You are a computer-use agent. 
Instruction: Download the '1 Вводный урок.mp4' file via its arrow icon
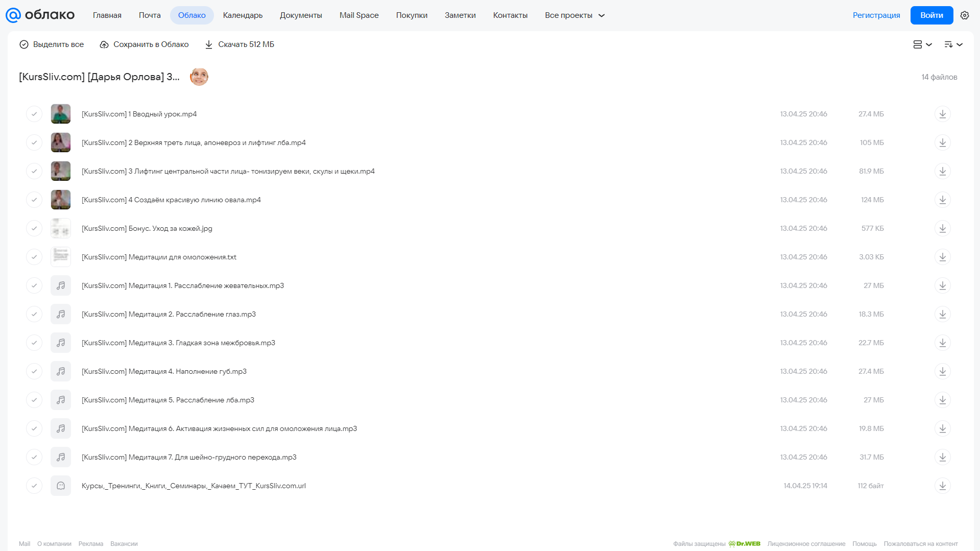click(x=943, y=114)
